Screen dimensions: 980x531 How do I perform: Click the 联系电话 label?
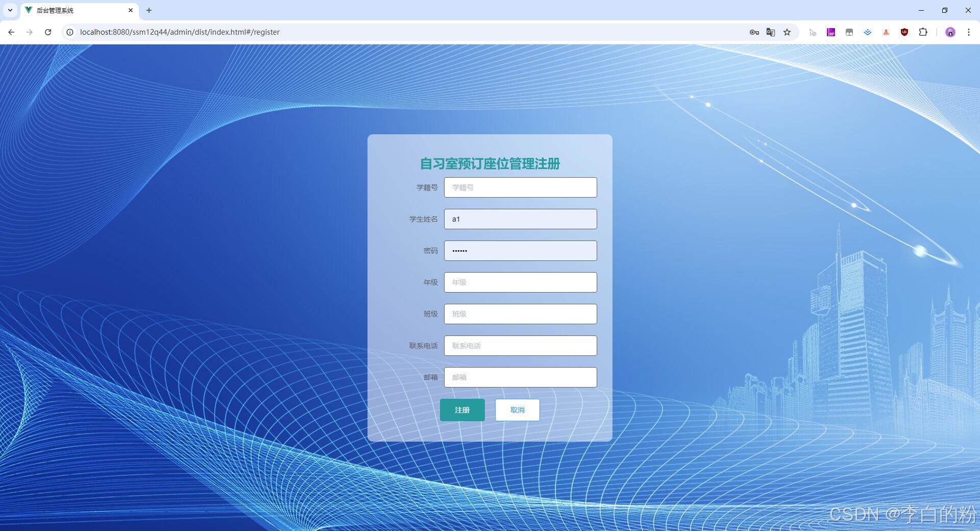coord(423,346)
